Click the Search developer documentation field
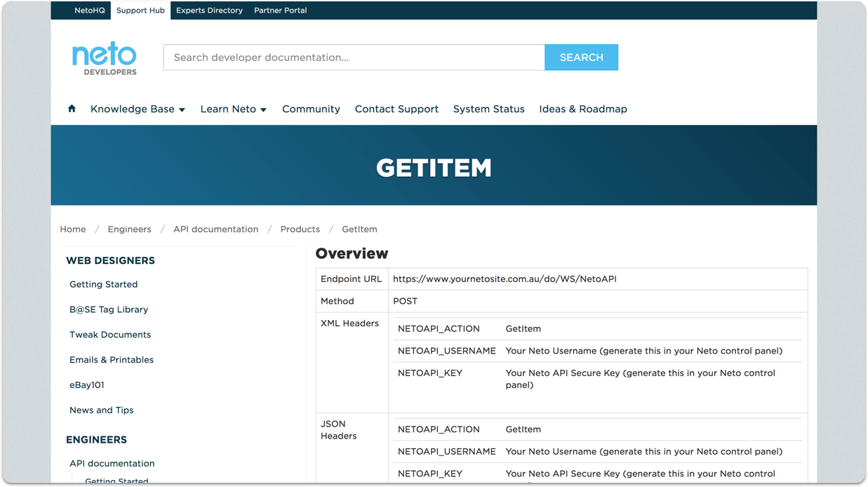This screenshot has height=487, width=868. click(354, 58)
